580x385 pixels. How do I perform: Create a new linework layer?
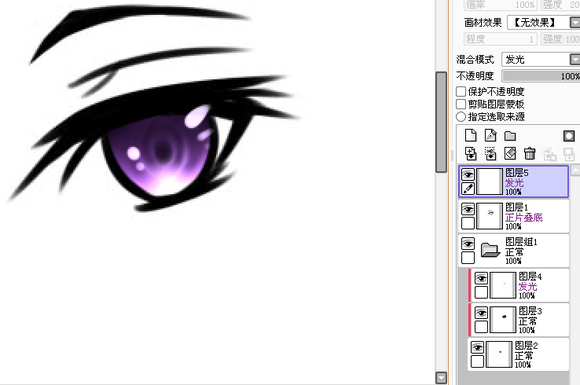(490, 136)
